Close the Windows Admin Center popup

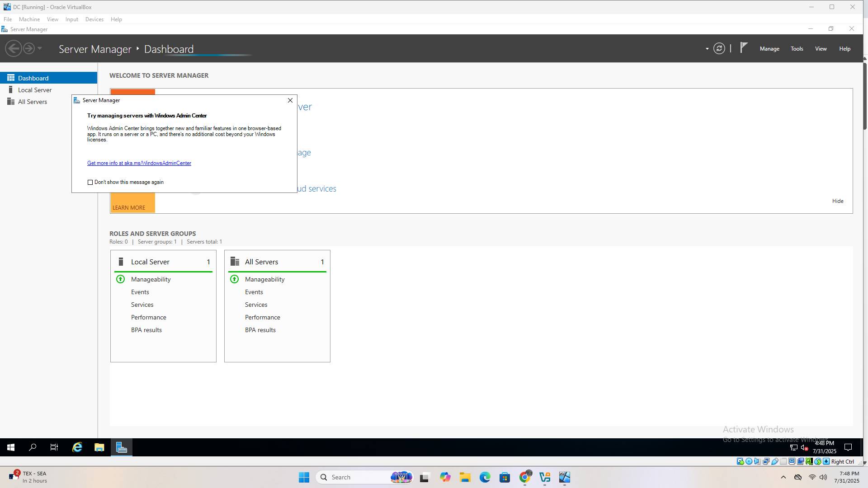click(290, 100)
